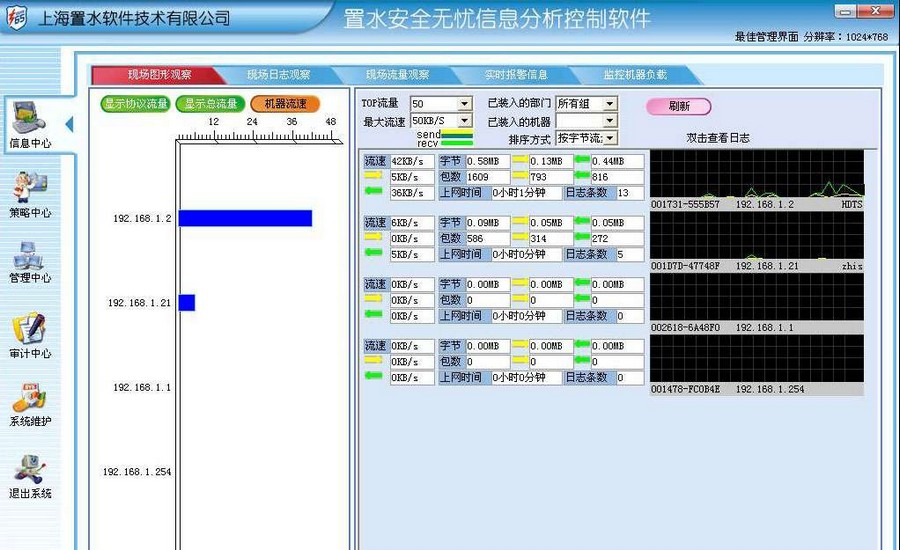The width and height of the screenshot is (900, 550).
Task: Click the 002618-6A48F0 machine ID label
Action: coord(685,327)
